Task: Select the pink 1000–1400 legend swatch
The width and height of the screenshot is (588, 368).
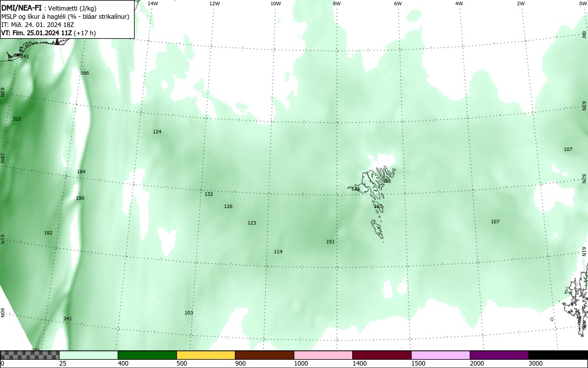Action: 323,355
